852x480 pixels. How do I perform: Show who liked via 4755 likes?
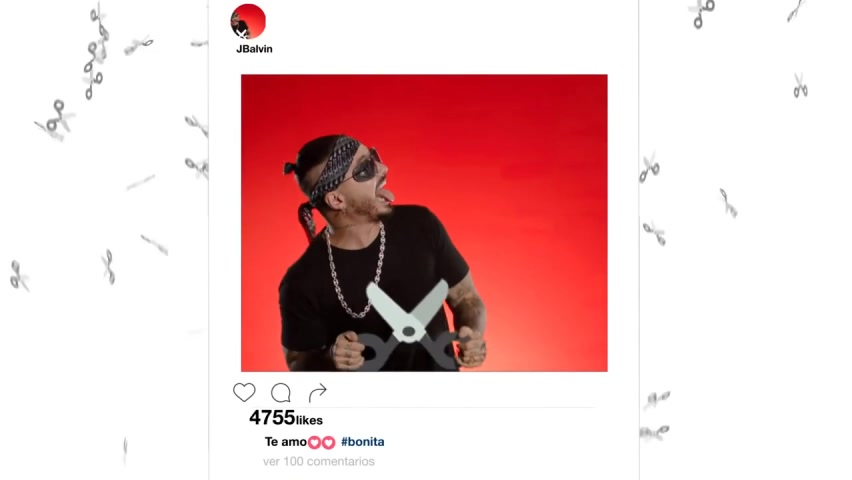[x=286, y=418]
